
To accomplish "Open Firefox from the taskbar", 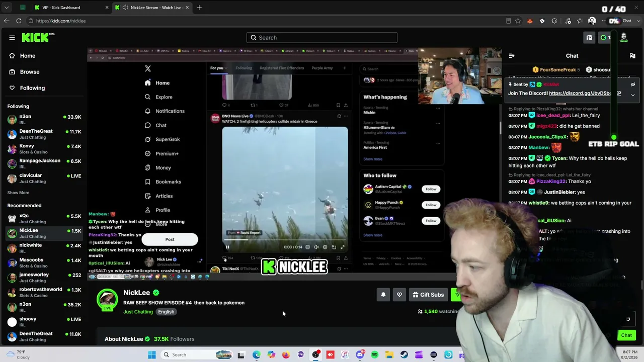I will pos(286,355).
